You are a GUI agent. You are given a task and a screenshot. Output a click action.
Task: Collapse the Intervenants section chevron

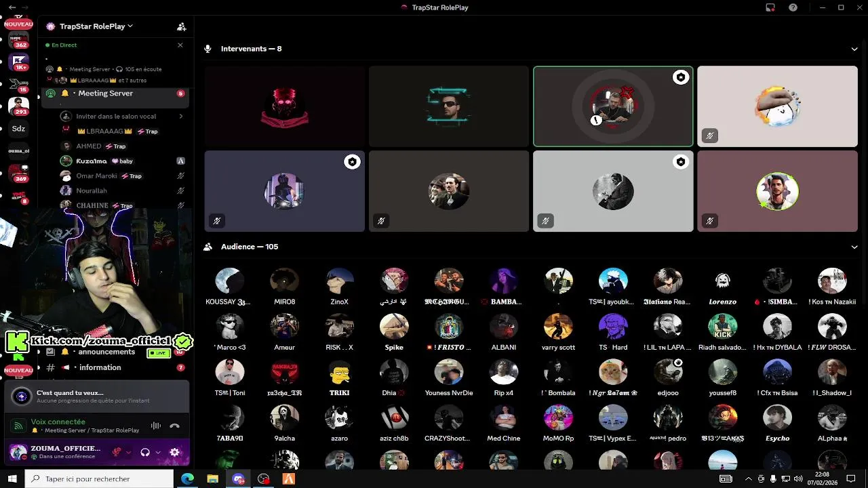pyautogui.click(x=854, y=49)
